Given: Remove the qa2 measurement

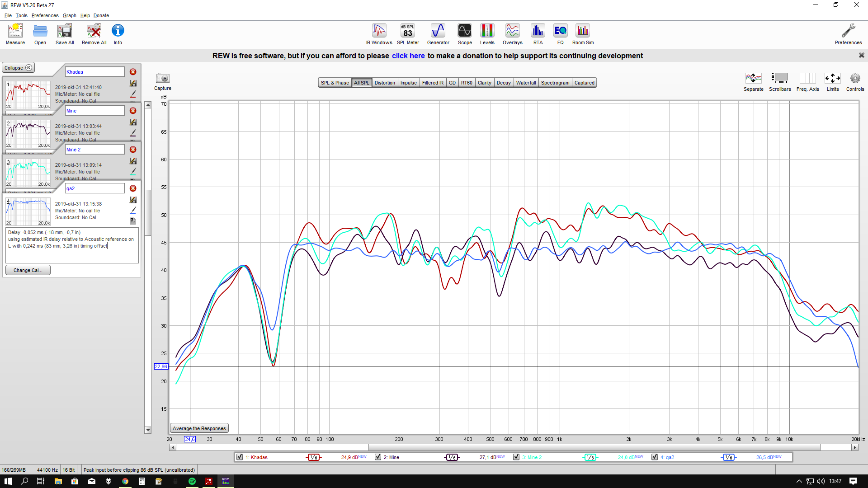Looking at the screenshot, I should point(133,188).
